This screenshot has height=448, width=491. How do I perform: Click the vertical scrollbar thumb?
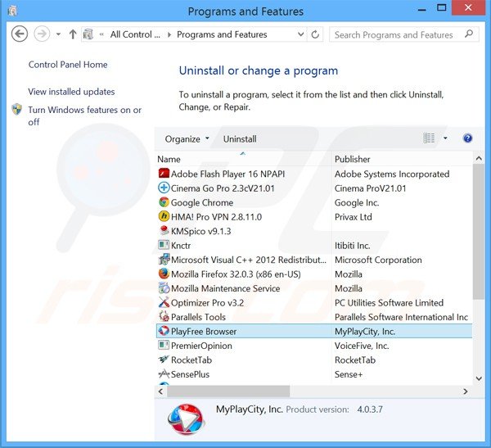479,231
